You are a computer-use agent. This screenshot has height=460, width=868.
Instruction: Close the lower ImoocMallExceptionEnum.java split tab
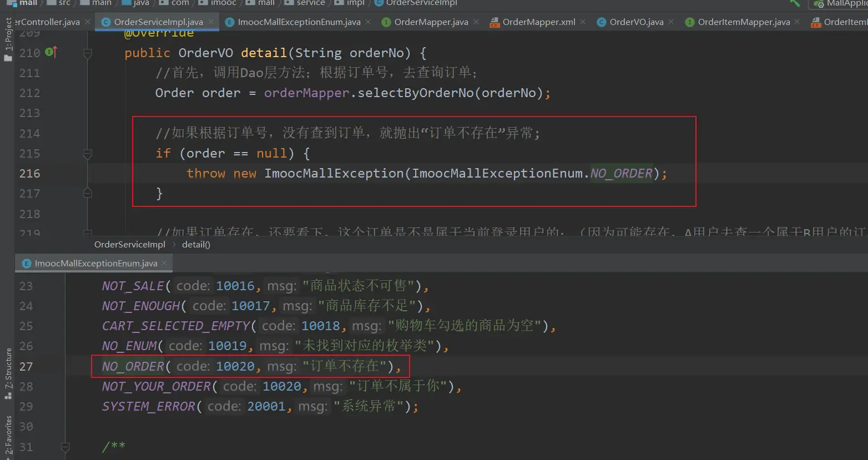(164, 264)
